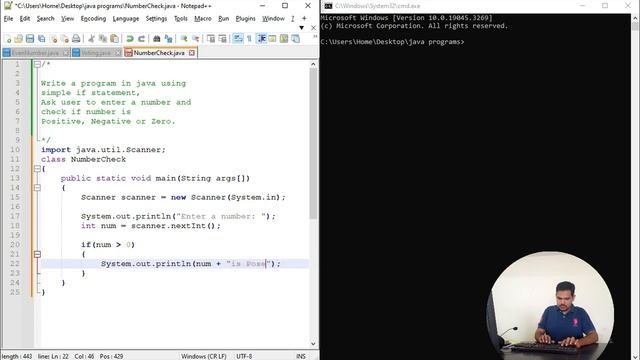
Task: Open the Language menu
Action: 126,19
